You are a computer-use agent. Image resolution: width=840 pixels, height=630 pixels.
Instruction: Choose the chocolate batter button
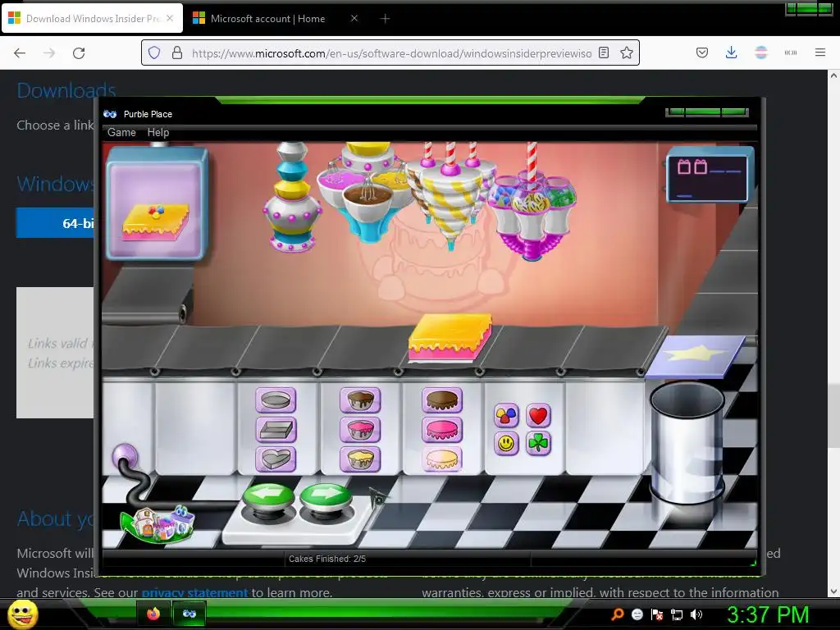coord(360,400)
